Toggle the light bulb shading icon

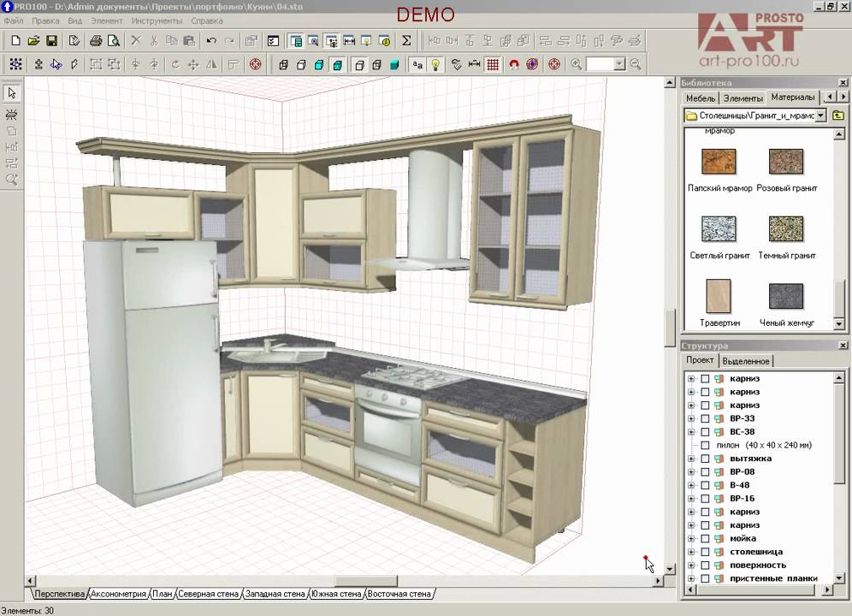tap(435, 64)
